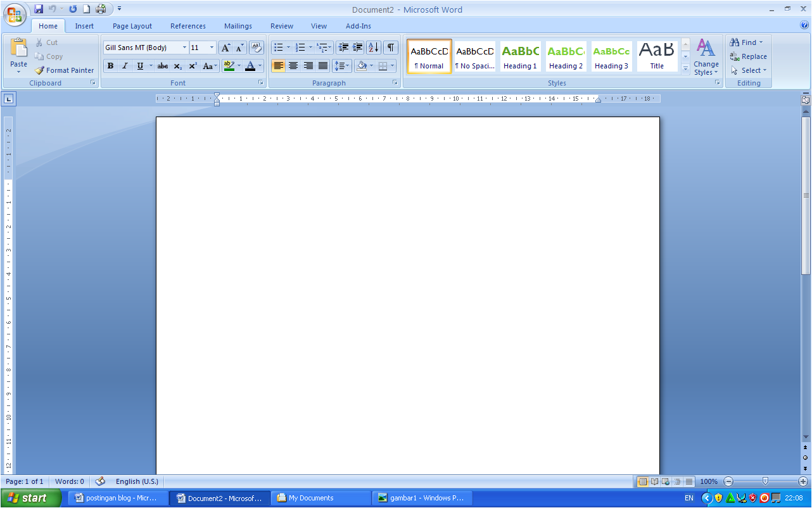Click the Quick Print icon
The width and height of the screenshot is (812, 508).
101,10
